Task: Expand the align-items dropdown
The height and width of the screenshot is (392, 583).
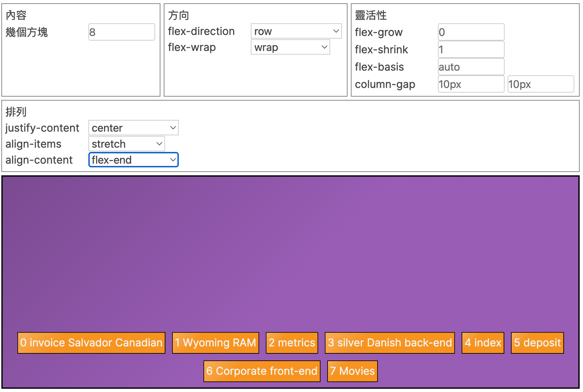Action: pyautogui.click(x=126, y=144)
